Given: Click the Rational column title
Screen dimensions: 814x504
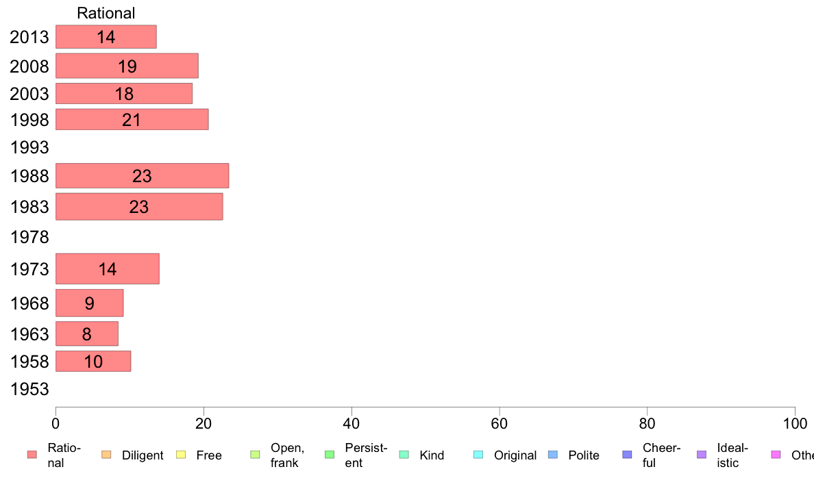Looking at the screenshot, I should [x=106, y=13].
